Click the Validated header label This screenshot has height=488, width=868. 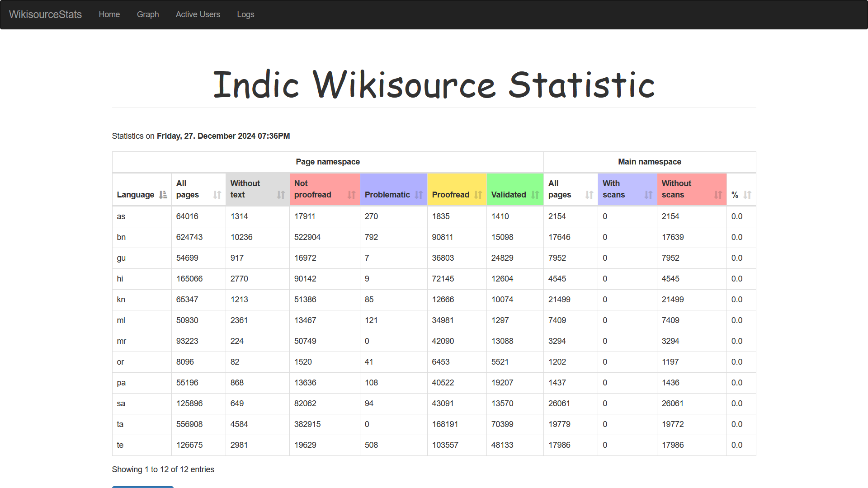(509, 195)
